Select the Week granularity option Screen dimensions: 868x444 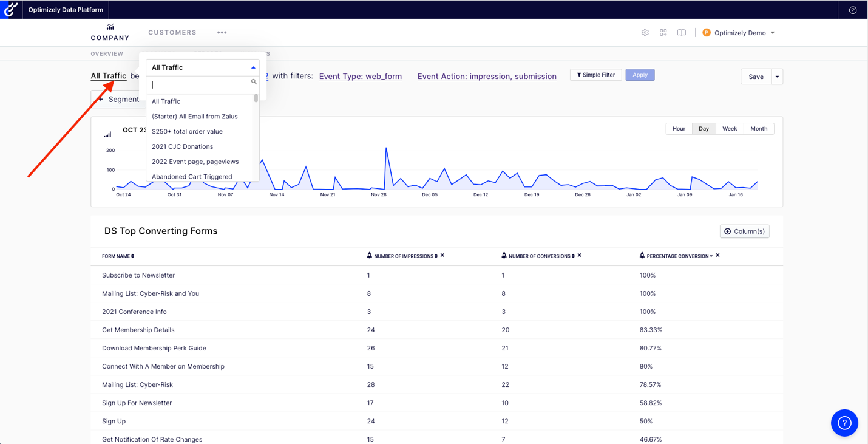click(729, 128)
